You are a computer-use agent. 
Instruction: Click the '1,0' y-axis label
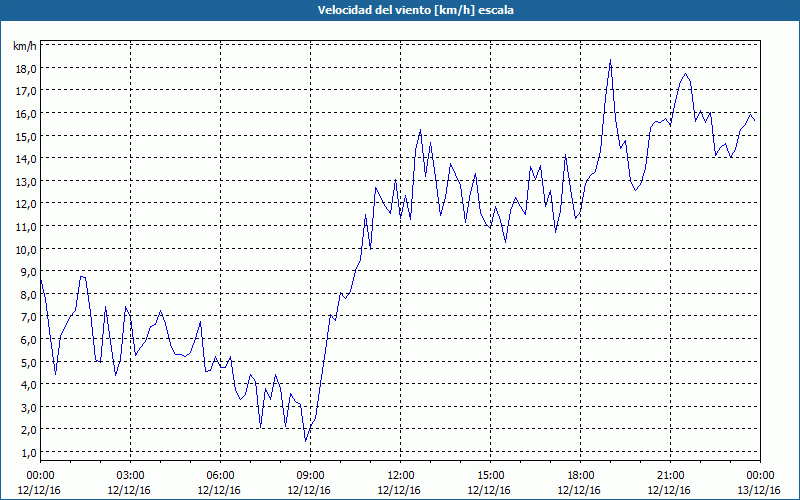point(29,453)
